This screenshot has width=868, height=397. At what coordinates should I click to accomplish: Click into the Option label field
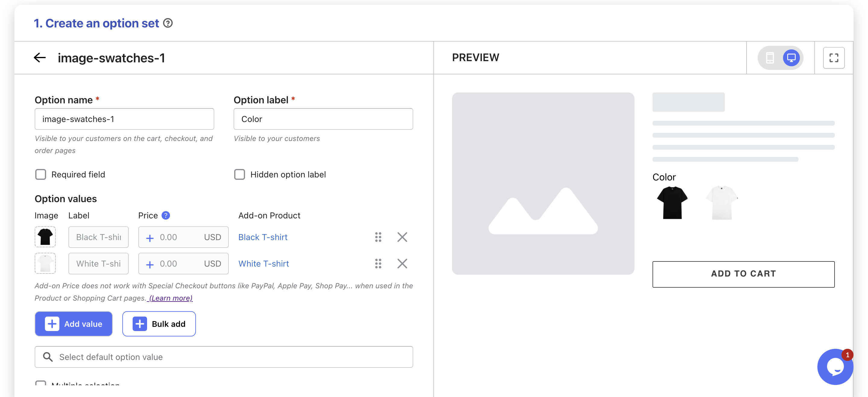[323, 119]
